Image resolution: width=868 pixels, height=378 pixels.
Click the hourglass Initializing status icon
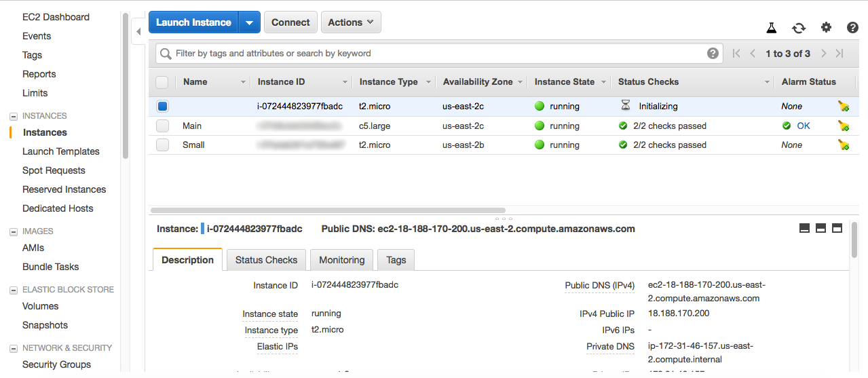[626, 106]
